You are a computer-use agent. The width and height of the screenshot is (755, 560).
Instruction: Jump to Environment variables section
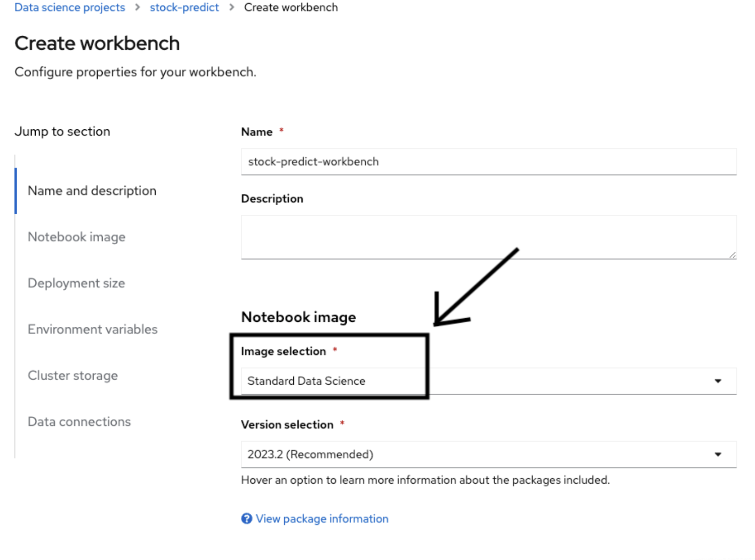click(92, 329)
